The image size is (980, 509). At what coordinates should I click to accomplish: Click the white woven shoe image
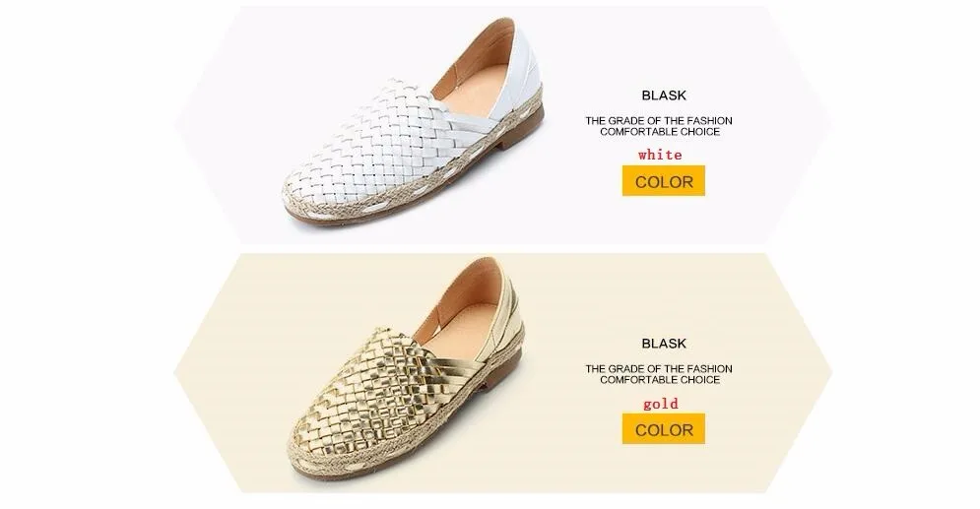tap(413, 125)
